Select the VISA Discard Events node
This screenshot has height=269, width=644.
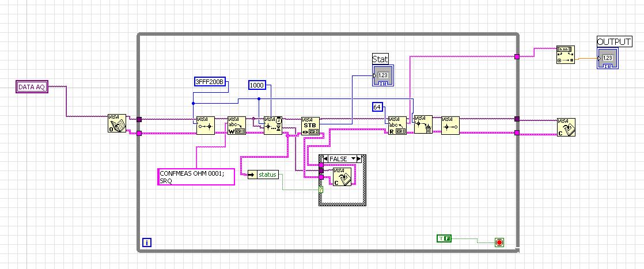click(423, 124)
